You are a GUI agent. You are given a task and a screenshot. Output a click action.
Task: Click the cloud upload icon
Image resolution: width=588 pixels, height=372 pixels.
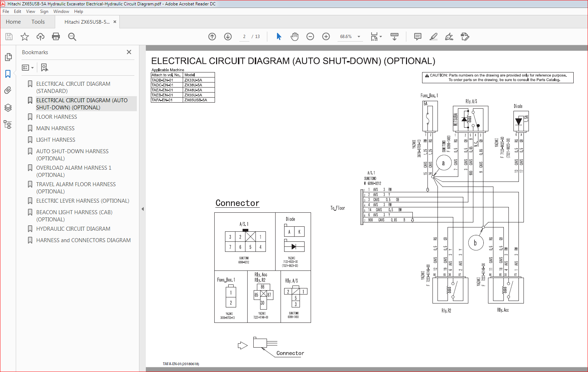[40, 37]
